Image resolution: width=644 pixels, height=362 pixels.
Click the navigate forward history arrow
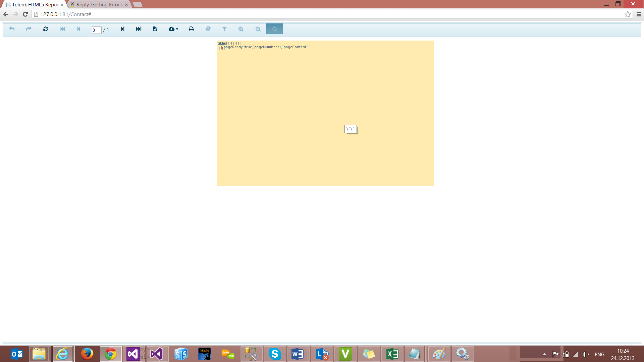[x=29, y=29]
